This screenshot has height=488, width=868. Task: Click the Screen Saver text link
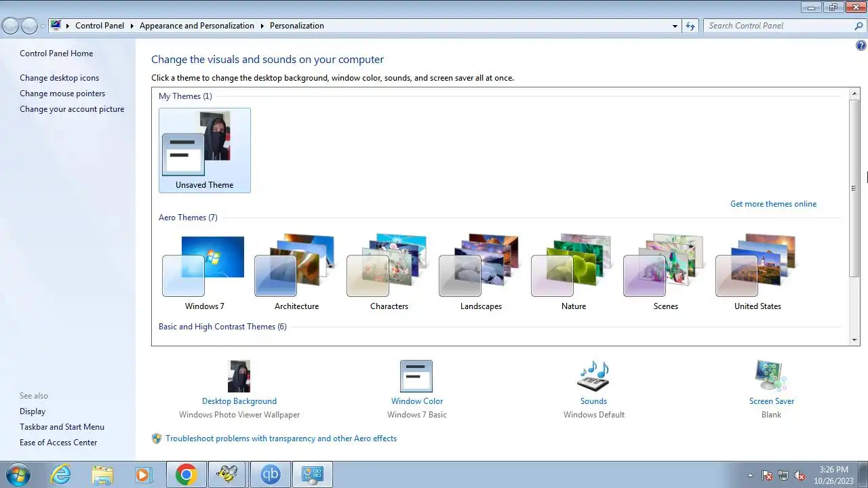(772, 401)
